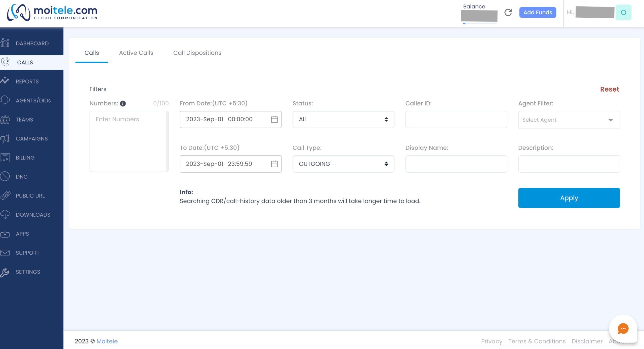Click the To Date input field
The image size is (644, 349).
[x=230, y=164]
